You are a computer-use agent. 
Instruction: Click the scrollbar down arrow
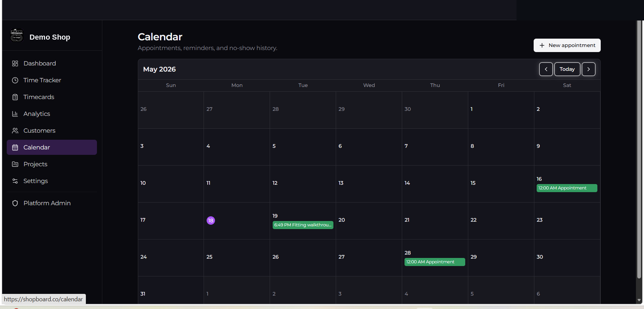[639, 300]
